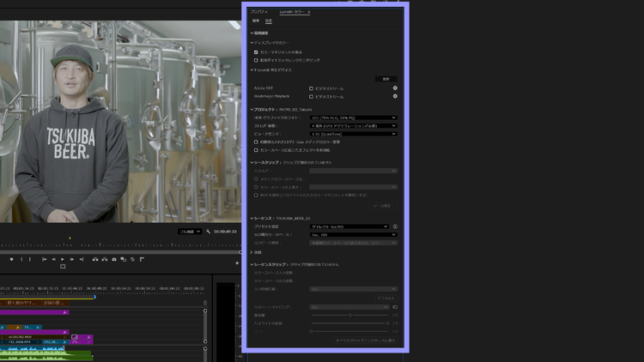Screen dimensions: 644x362
Task: Click the 更新 button under Transmit
Action: 386,79
